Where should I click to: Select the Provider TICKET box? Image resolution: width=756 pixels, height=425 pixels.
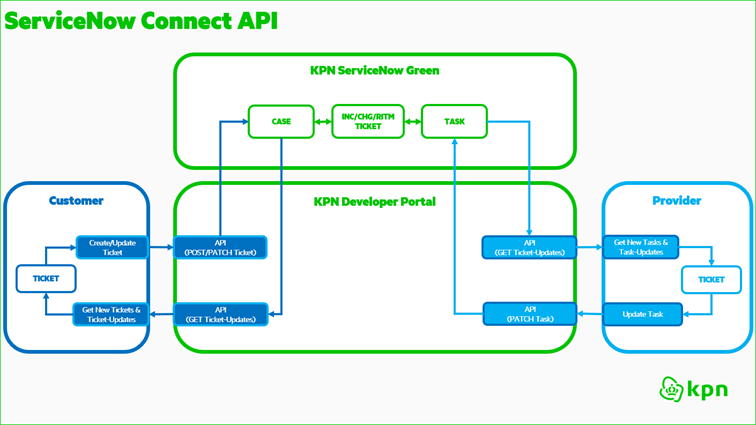pyautogui.click(x=711, y=279)
